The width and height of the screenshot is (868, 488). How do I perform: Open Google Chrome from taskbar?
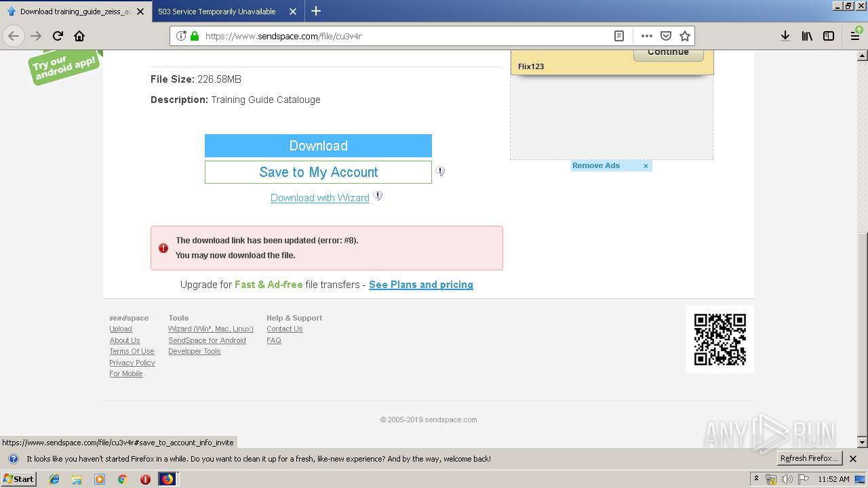click(122, 479)
